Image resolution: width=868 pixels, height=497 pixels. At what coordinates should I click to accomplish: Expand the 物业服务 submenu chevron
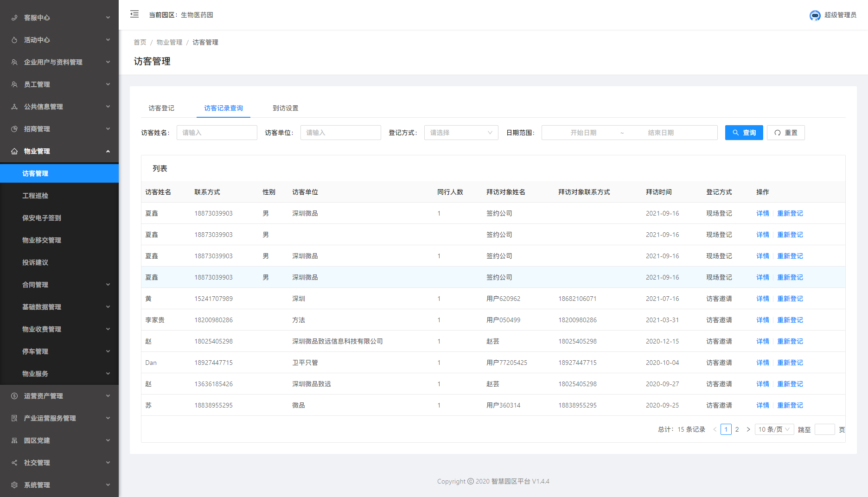point(108,374)
